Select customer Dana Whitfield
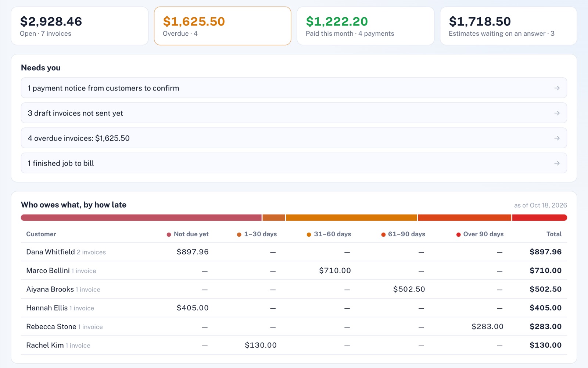The image size is (588, 368). (x=50, y=252)
